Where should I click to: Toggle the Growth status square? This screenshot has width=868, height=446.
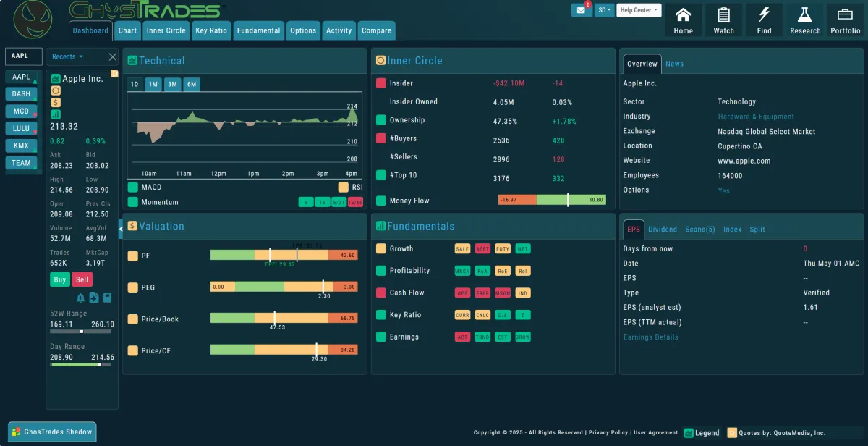381,249
